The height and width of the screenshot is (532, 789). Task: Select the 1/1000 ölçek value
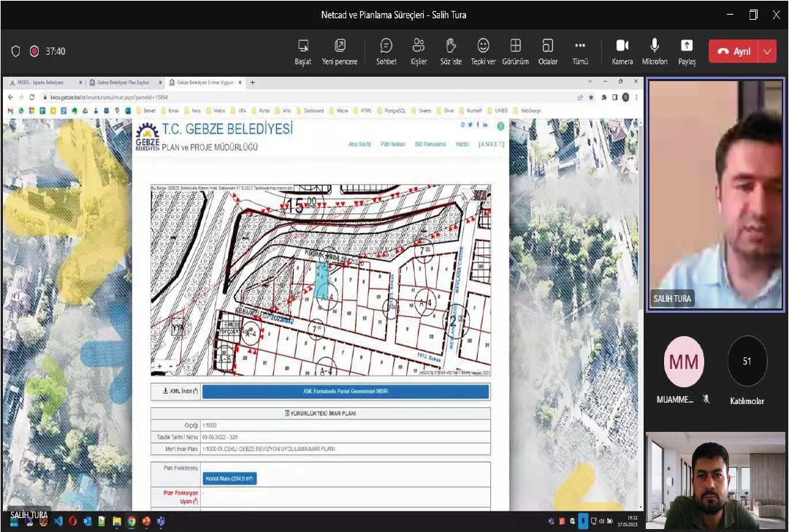coord(210,425)
